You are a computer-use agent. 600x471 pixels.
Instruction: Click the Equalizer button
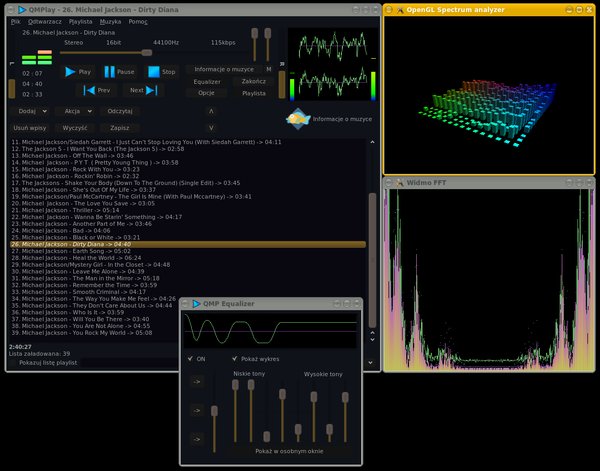[207, 81]
